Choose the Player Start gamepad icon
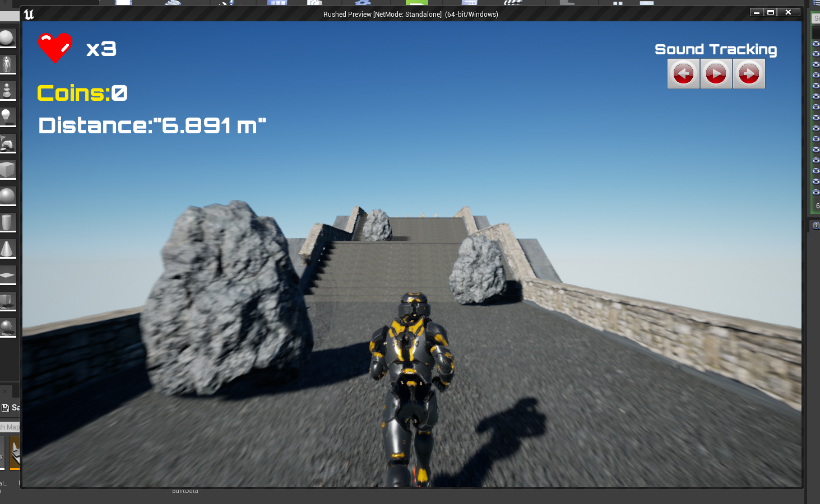Viewport: 820px width, 504px height. [x=7, y=143]
